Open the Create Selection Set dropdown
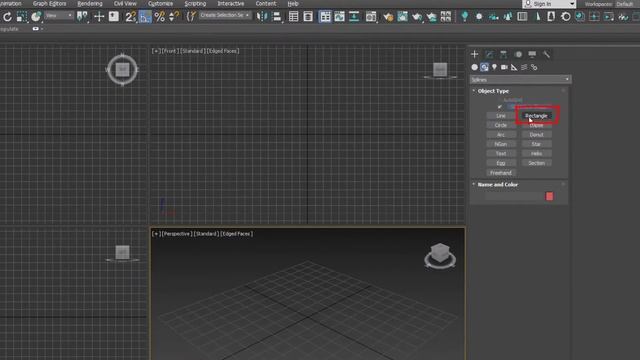This screenshot has height=360, width=640. tap(224, 16)
